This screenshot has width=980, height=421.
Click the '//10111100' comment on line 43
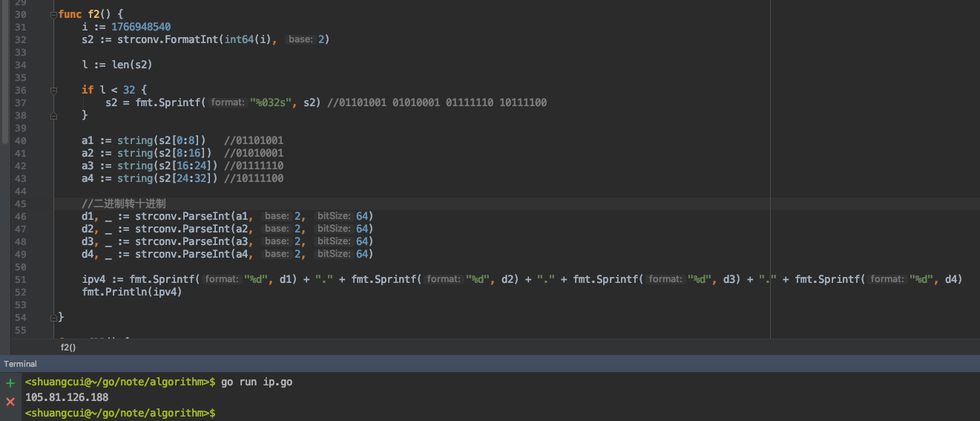[254, 178]
